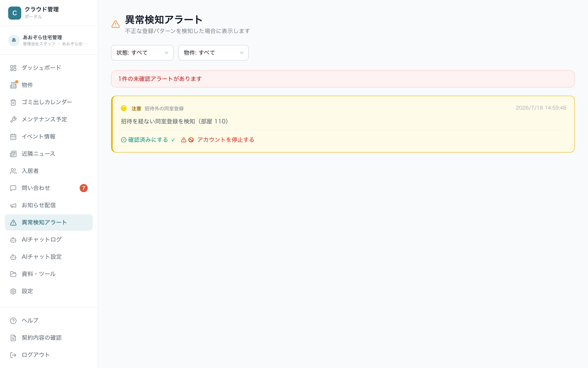Click the 7 unread badge on 問い合わせ
Viewport: 588px width, 368px height.
[x=84, y=188]
